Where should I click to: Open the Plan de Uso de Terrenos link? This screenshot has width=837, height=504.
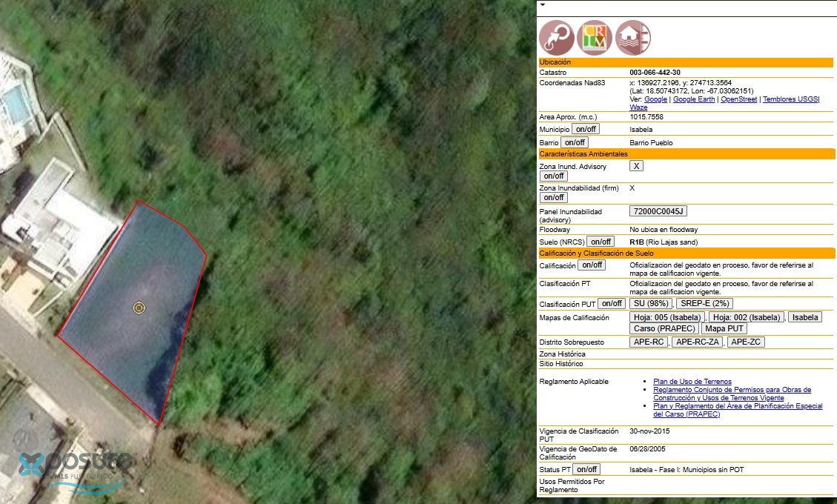[x=692, y=382]
